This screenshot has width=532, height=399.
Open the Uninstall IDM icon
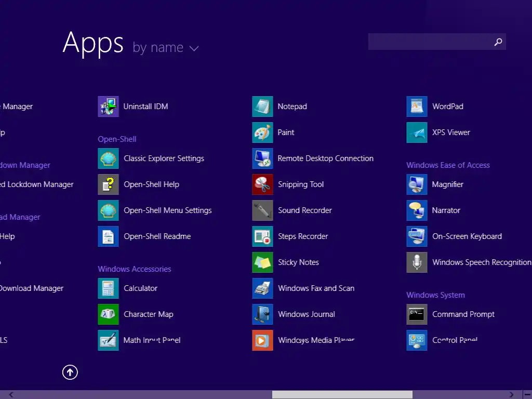pyautogui.click(x=108, y=107)
